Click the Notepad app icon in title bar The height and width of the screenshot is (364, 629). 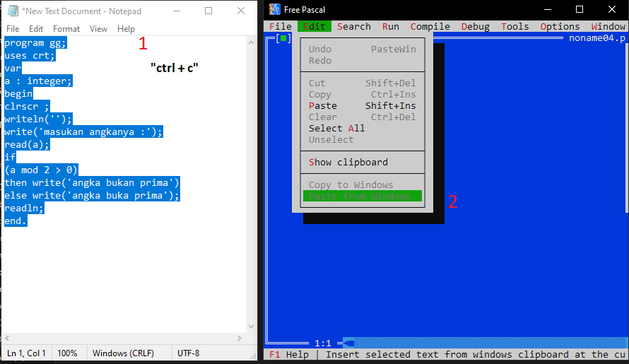click(x=13, y=11)
